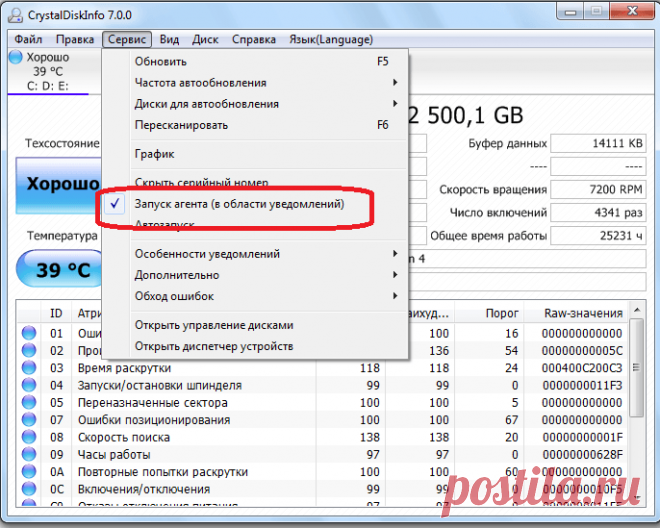Click the blue health status disk icon beside Хорошо
660x528 pixels.
click(16, 57)
